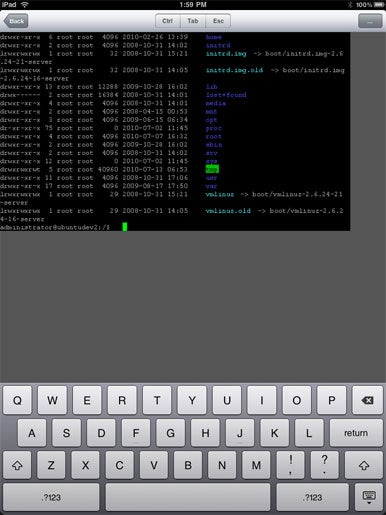Image resolution: width=386 pixels, height=515 pixels.
Task: Tap the right .?123 key
Action: point(312,497)
